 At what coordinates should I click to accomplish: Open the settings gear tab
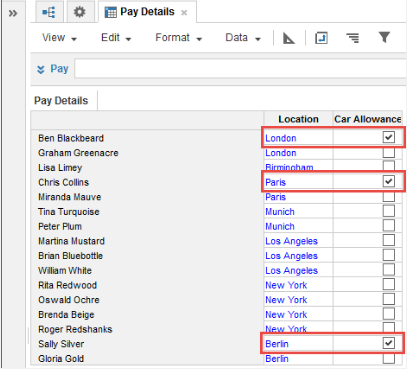(x=79, y=12)
